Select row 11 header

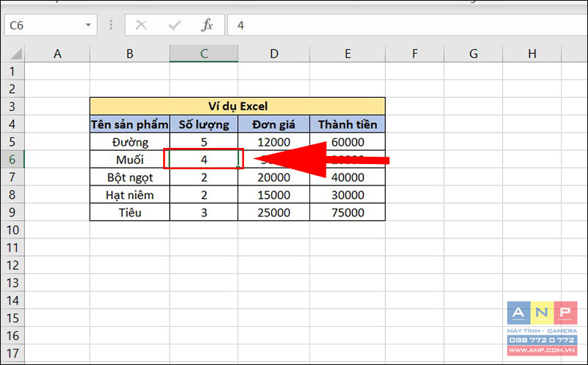[12, 247]
